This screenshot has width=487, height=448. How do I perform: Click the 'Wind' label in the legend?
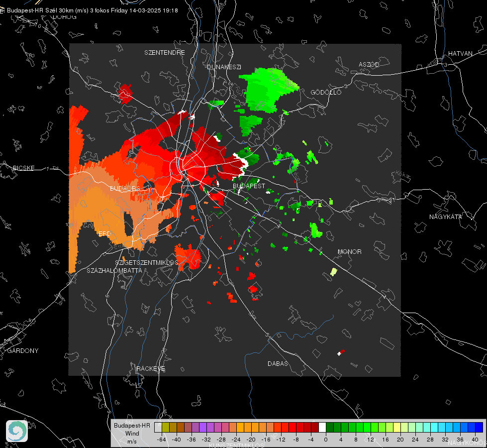(x=132, y=434)
